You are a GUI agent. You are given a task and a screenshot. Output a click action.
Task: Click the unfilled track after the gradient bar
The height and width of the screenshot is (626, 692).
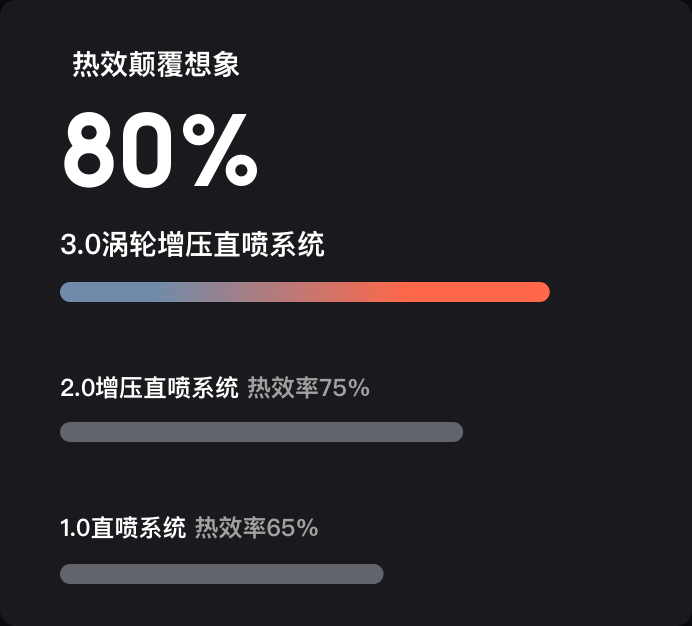tap(590, 292)
